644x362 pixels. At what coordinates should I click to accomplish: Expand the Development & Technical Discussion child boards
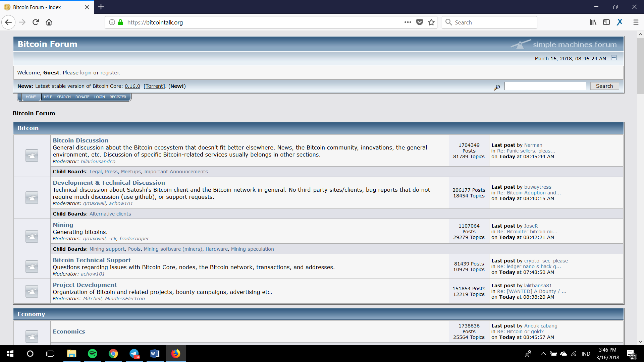click(110, 214)
